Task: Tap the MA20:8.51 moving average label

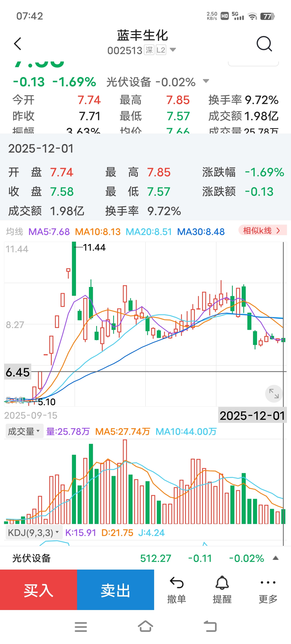Action: [x=149, y=232]
